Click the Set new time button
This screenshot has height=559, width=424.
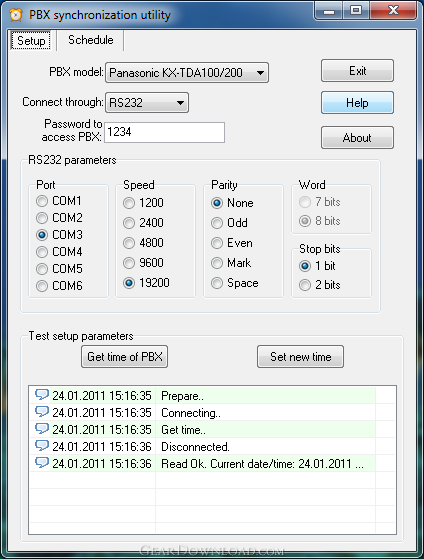[300, 357]
